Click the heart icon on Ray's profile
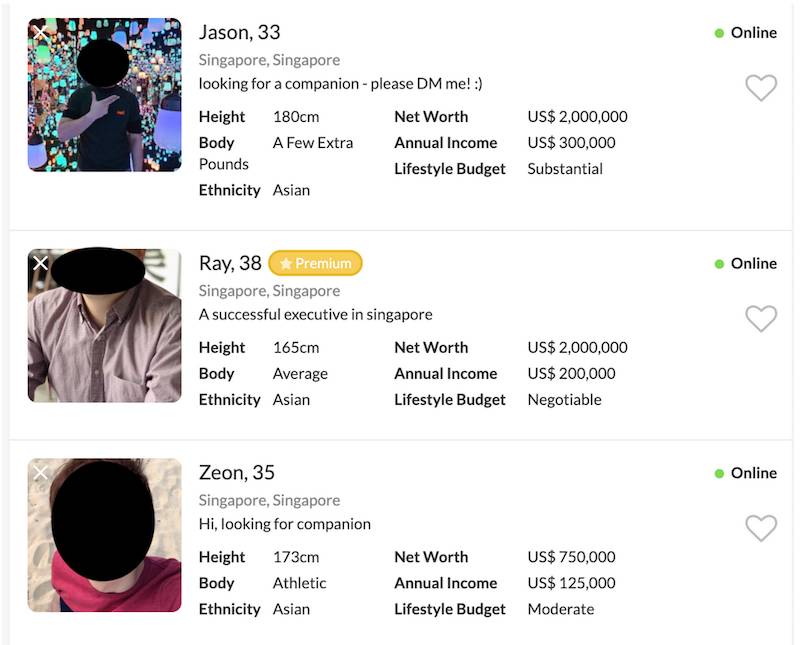800x645 pixels. [x=761, y=318]
